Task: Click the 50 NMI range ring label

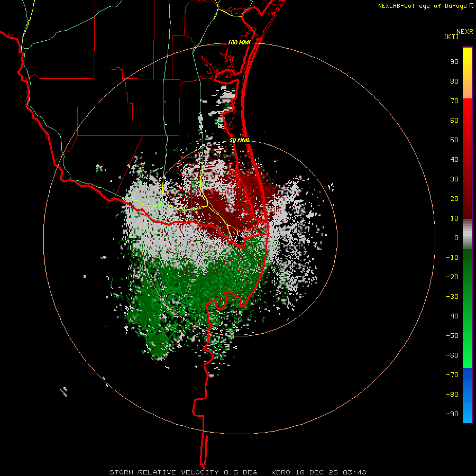Action: (x=239, y=140)
